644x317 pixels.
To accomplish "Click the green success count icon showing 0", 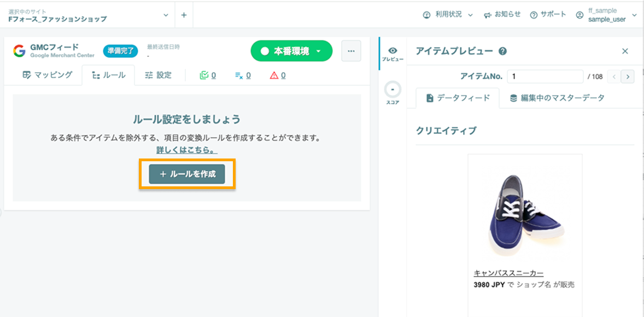I will pos(204,75).
